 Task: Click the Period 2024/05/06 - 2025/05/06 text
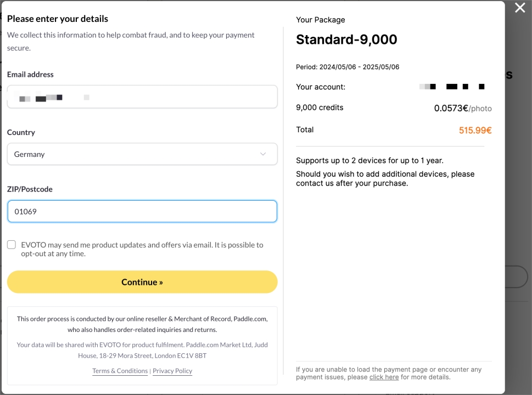coord(348,67)
